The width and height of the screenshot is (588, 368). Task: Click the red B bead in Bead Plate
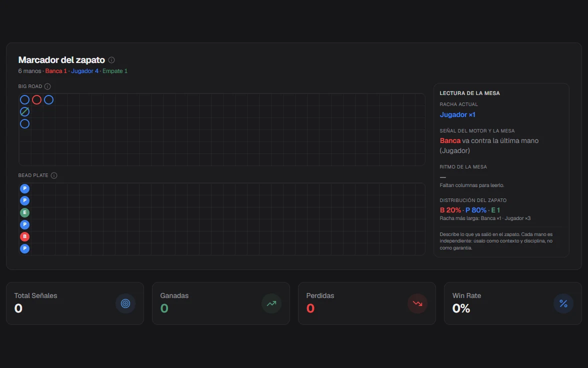[x=25, y=236]
